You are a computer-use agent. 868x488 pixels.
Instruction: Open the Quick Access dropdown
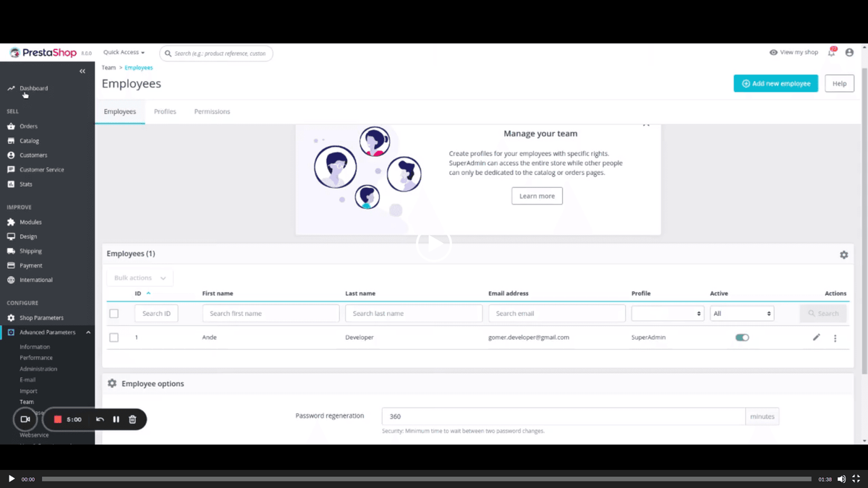click(123, 52)
